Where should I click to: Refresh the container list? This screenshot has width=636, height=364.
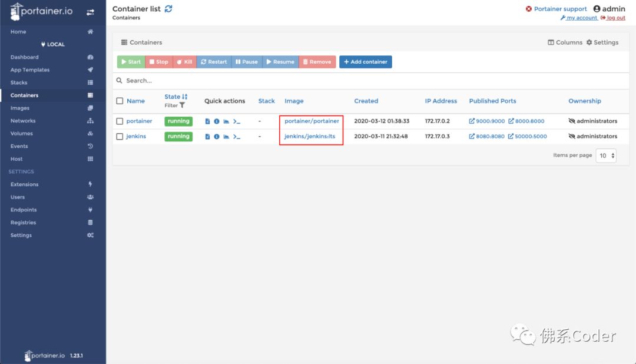tap(168, 8)
